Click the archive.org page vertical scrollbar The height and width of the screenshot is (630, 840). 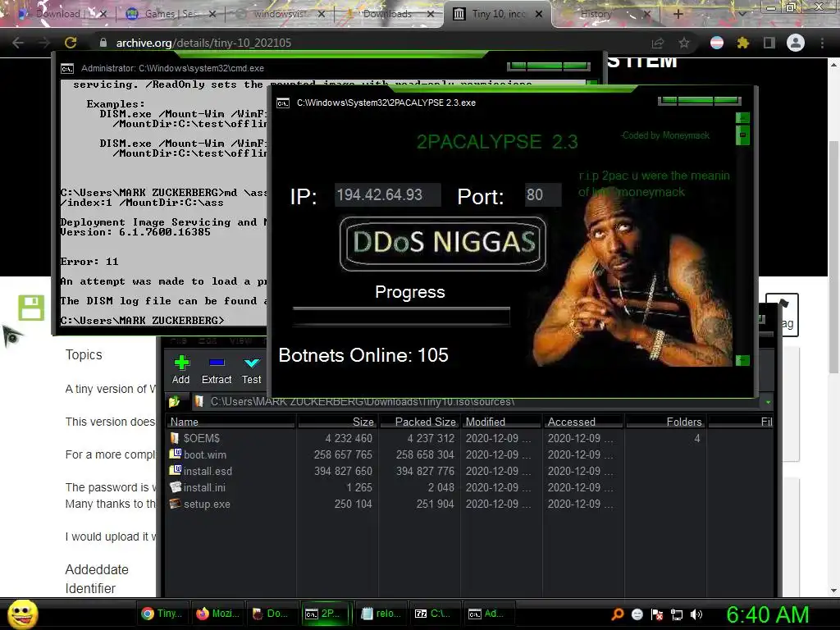[x=833, y=257]
